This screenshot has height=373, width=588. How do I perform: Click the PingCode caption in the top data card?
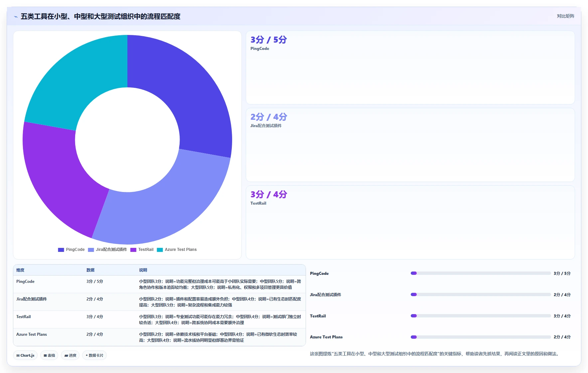[260, 49]
